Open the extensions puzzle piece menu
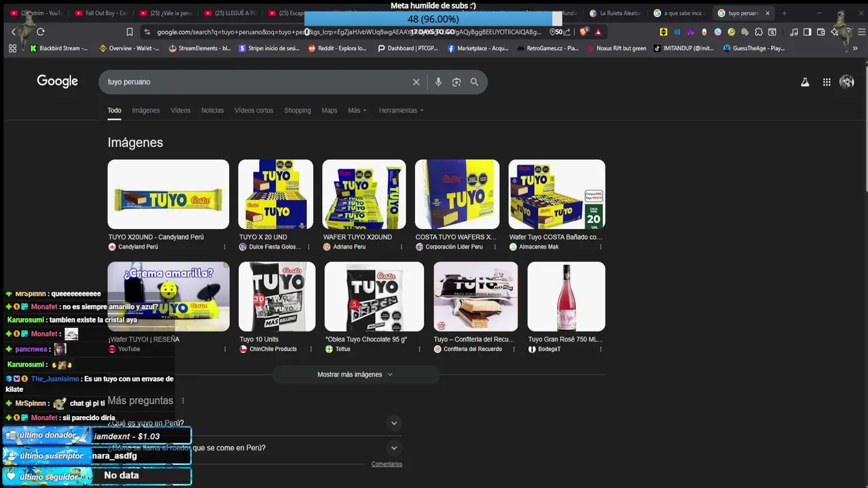 tap(758, 32)
